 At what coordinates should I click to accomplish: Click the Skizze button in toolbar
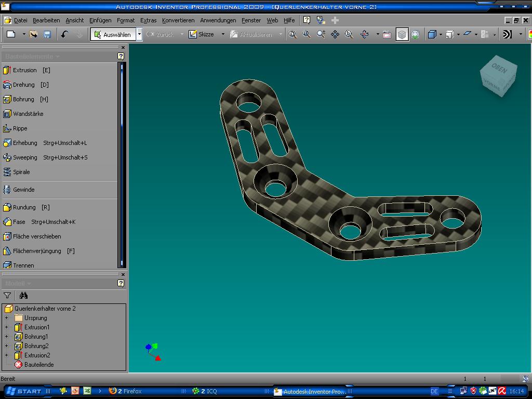tap(202, 34)
